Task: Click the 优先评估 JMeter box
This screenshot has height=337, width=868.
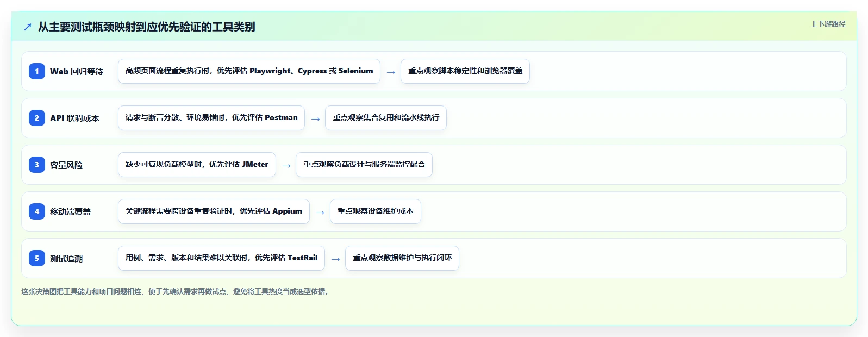Action: pyautogui.click(x=197, y=165)
